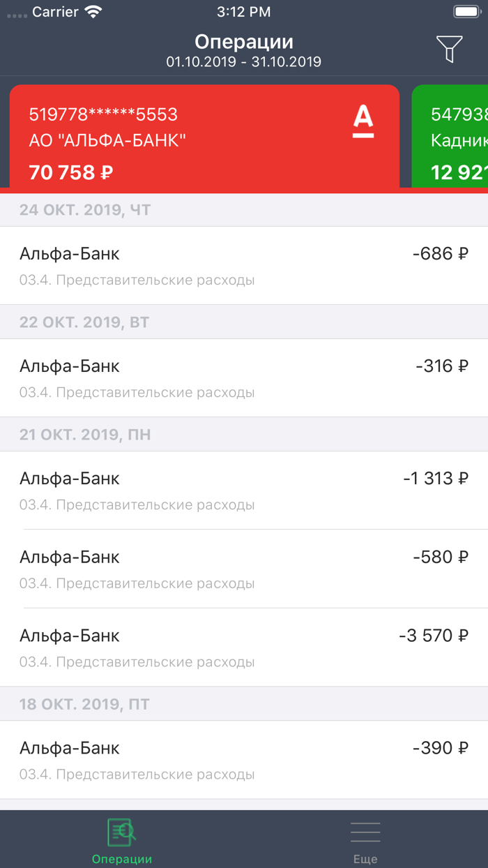Open the -686 ₽ transaction on 24 October

click(244, 265)
